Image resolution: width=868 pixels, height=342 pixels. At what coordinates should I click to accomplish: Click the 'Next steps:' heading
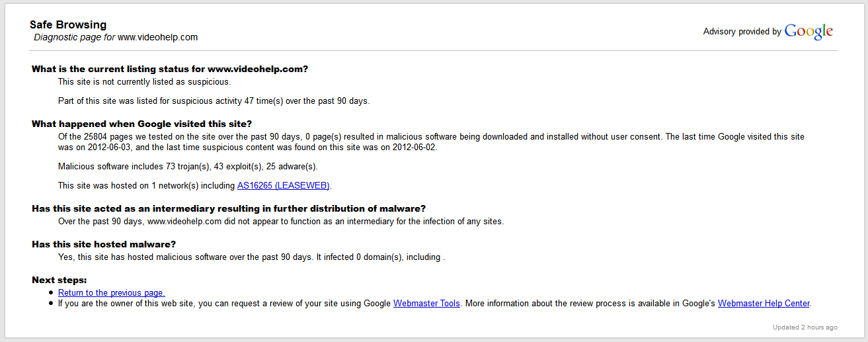[59, 280]
